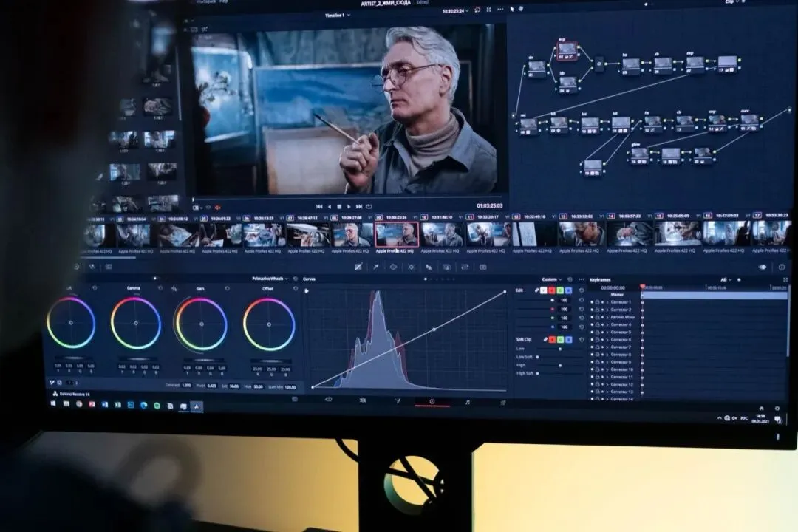Image resolution: width=798 pixels, height=532 pixels.
Task: Toggle Loop playback in viewer transport
Action: (x=369, y=207)
